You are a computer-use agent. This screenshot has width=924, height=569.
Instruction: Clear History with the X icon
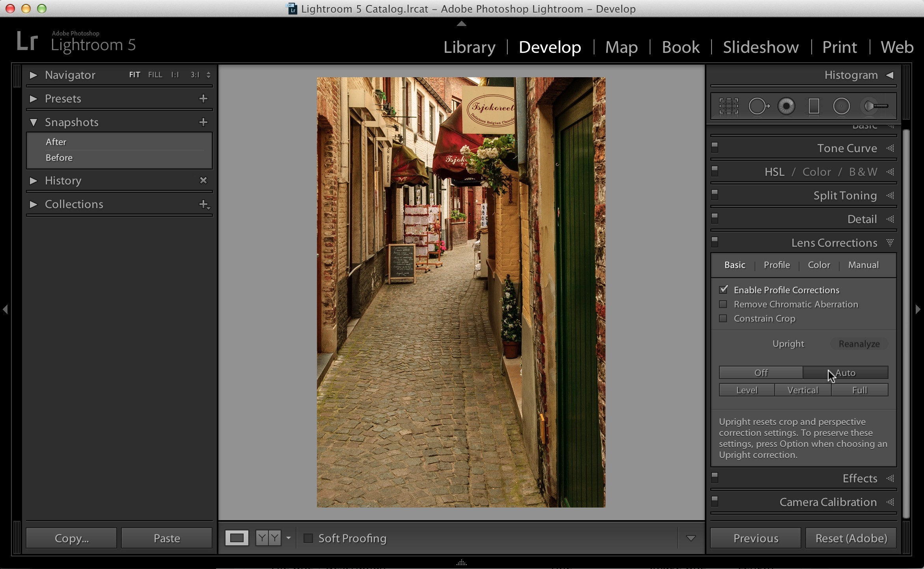[203, 180]
